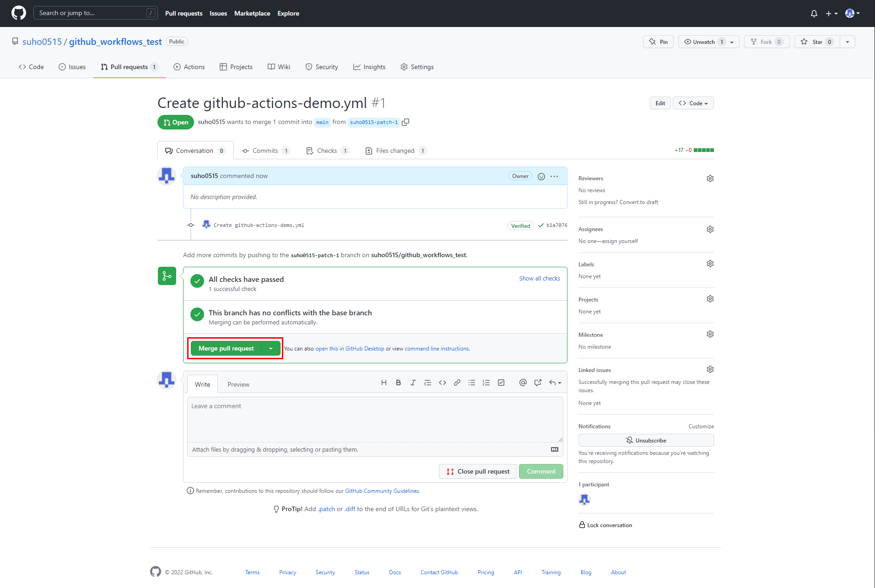This screenshot has height=588, width=875.
Task: Expand the Code dropdown button
Action: (693, 103)
